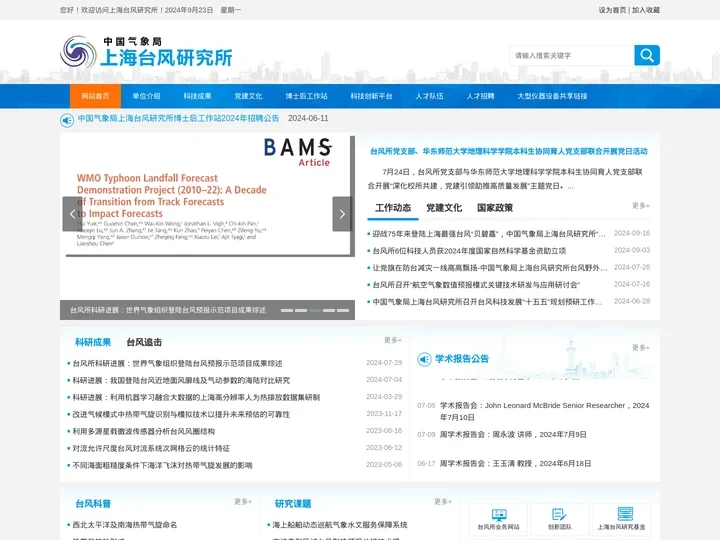Open John Leonard McBride academic report notice
This screenshot has height=540, width=720.
[545, 411]
